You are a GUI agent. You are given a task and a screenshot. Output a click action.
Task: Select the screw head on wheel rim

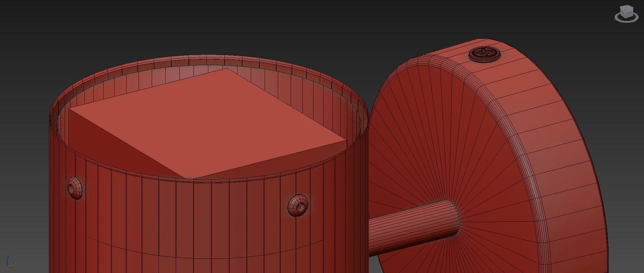click(485, 54)
